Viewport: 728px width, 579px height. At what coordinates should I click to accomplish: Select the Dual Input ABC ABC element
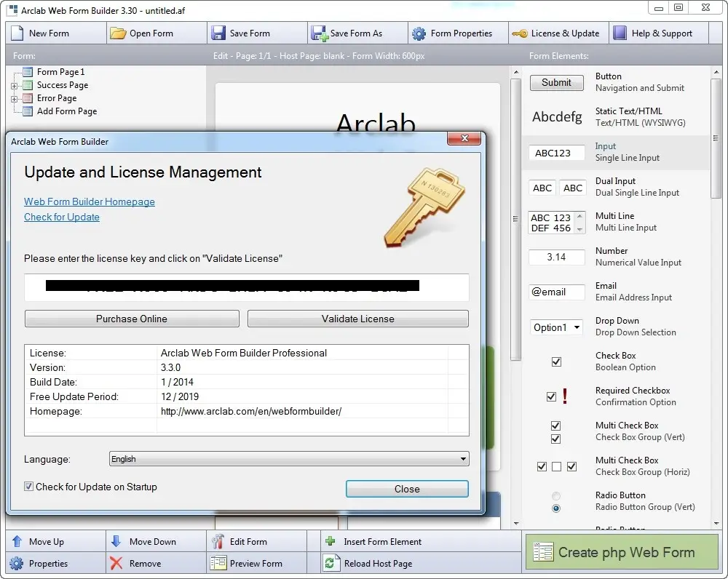coord(557,188)
